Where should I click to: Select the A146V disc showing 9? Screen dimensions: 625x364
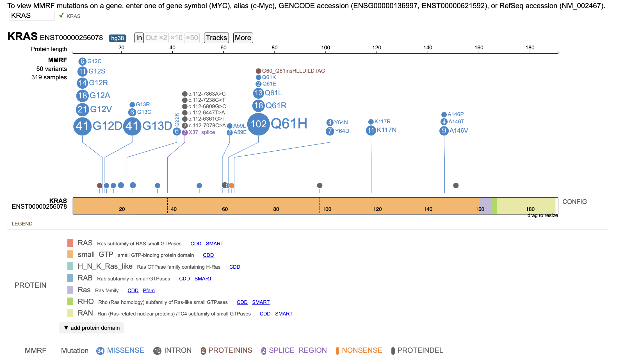pos(444,131)
